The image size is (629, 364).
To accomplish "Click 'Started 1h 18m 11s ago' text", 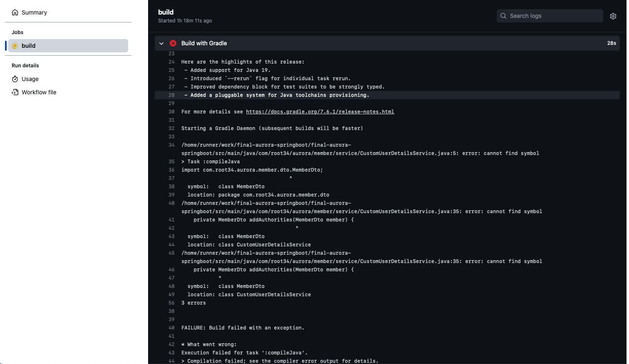I will pos(185,21).
